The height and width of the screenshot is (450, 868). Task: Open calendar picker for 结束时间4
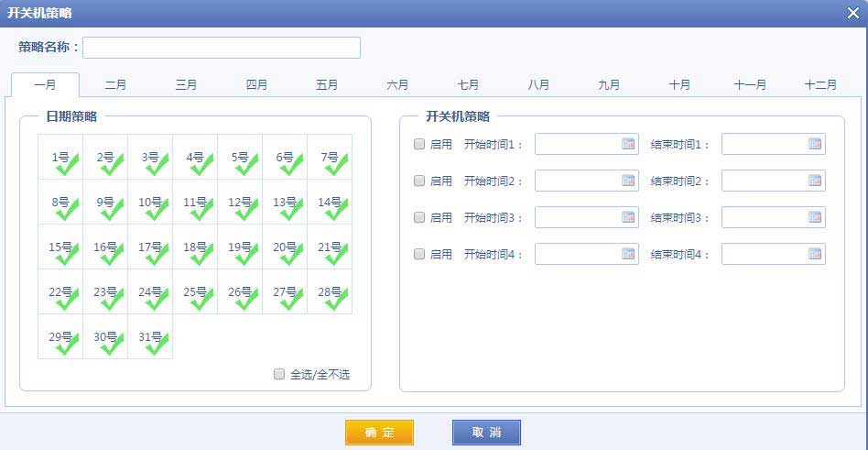coord(815,254)
